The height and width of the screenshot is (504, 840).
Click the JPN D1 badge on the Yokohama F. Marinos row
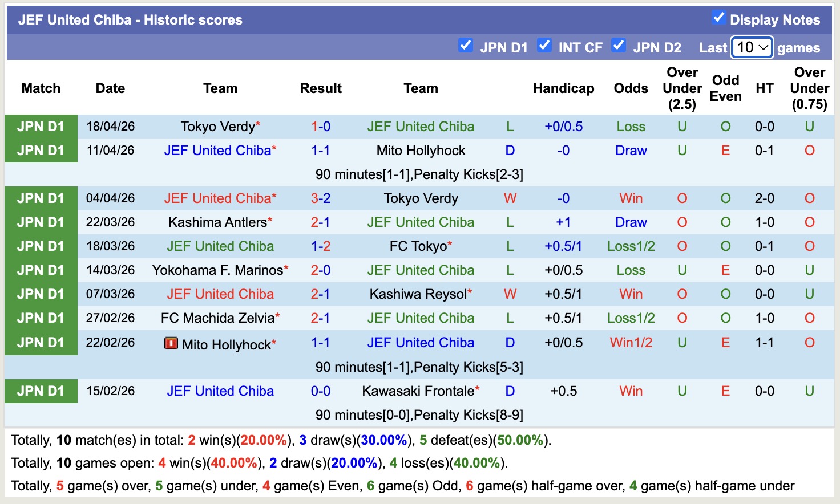[41, 270]
